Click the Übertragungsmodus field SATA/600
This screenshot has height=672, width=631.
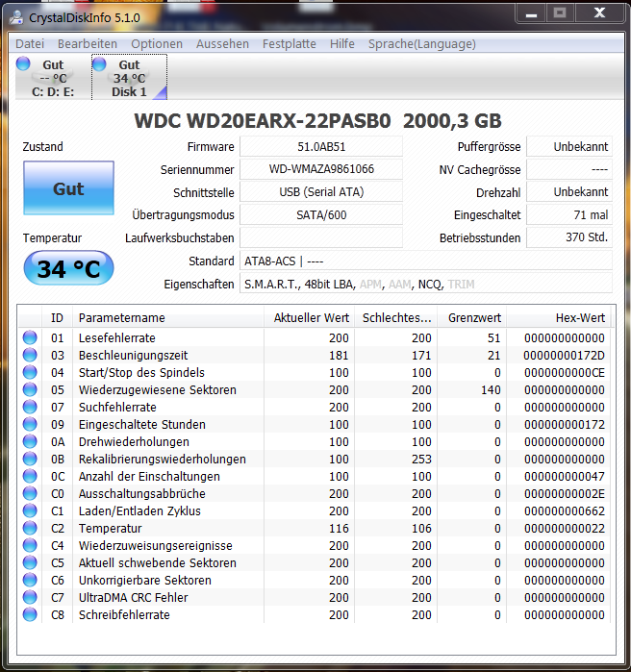[321, 214]
